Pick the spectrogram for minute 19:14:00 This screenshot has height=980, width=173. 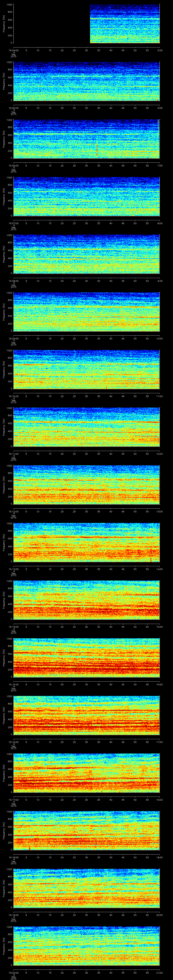tap(87, 600)
